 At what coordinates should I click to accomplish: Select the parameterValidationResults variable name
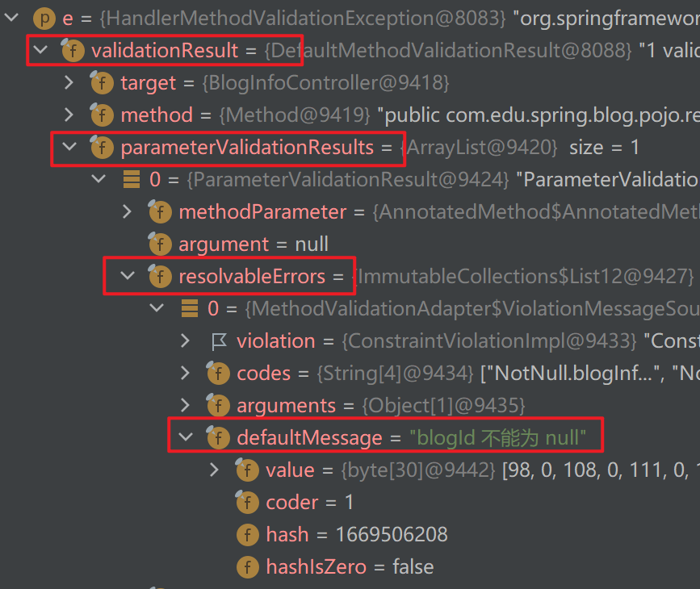point(247,147)
